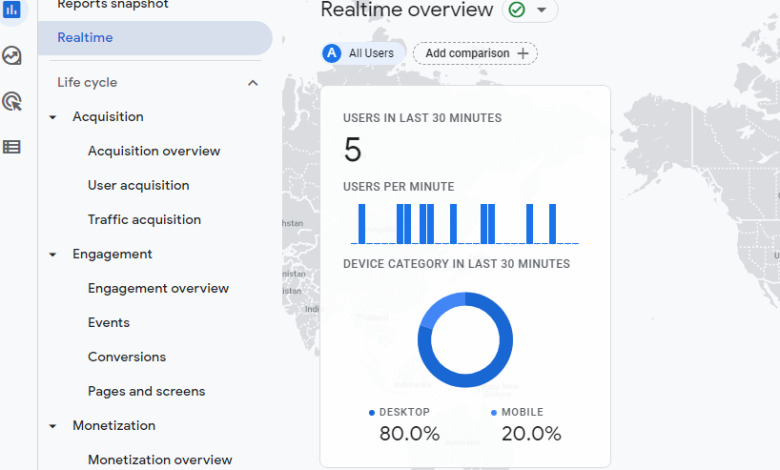
Task: Open Traffic acquisition report
Action: coord(144,219)
